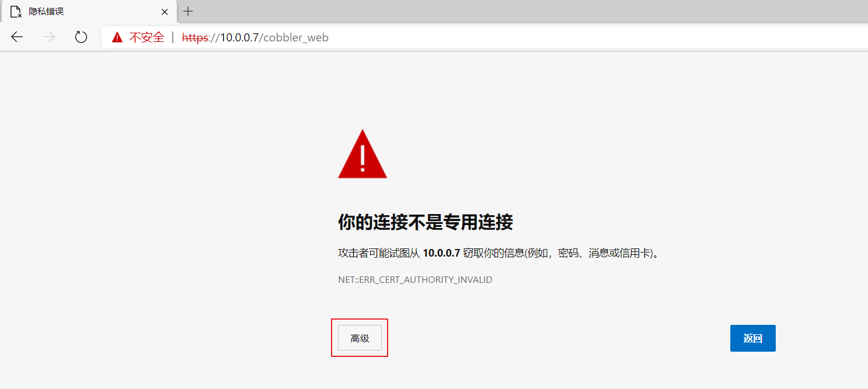868x389 pixels.
Task: Click the blue 返回 button
Action: pyautogui.click(x=753, y=338)
